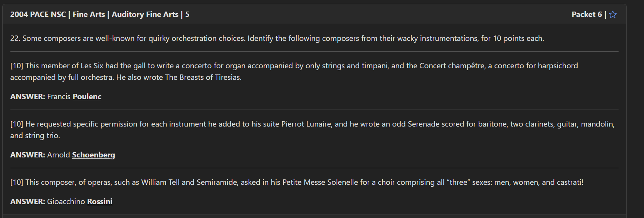Click the first name Arnold in answer
Screen dimensions: 644x218
click(59, 155)
